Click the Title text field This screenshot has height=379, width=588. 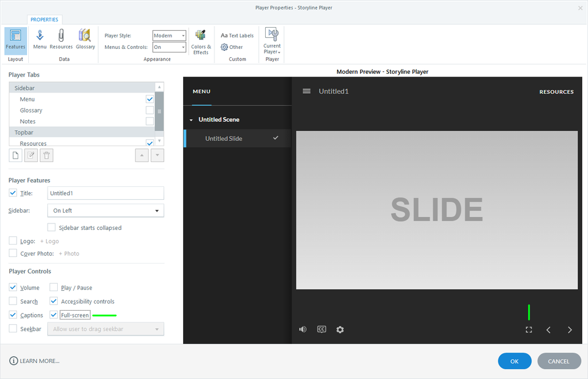(x=105, y=193)
